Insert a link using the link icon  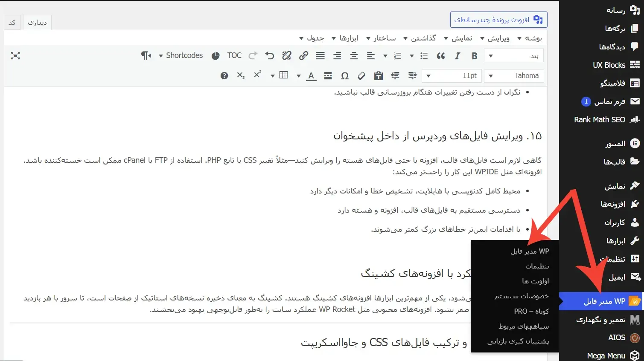click(303, 55)
